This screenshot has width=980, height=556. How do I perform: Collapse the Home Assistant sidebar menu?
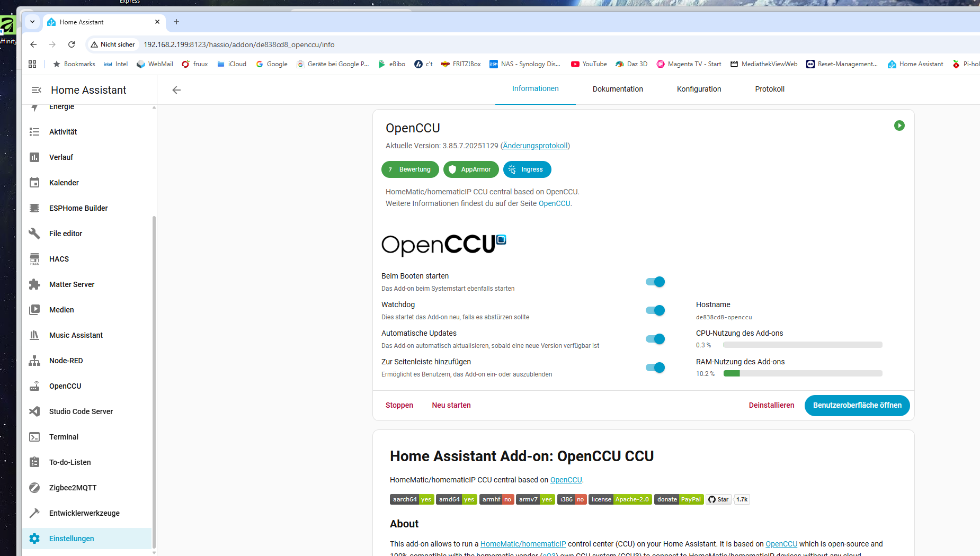36,90
